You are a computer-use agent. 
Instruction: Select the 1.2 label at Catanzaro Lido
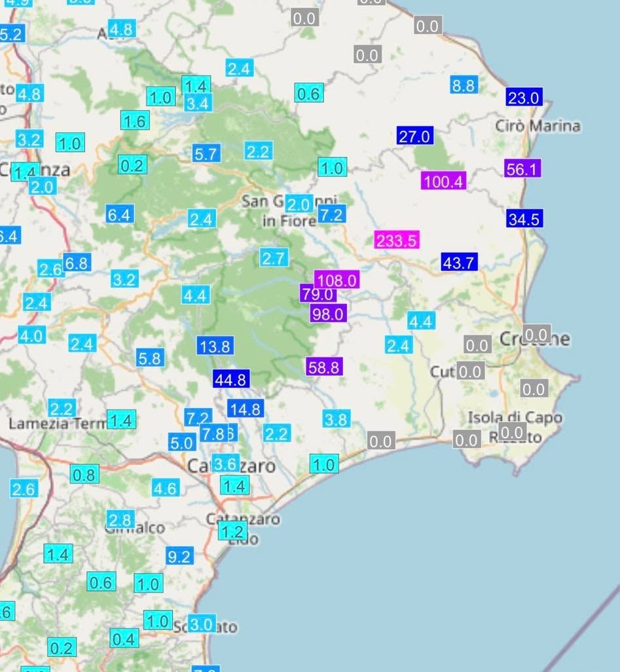click(233, 531)
